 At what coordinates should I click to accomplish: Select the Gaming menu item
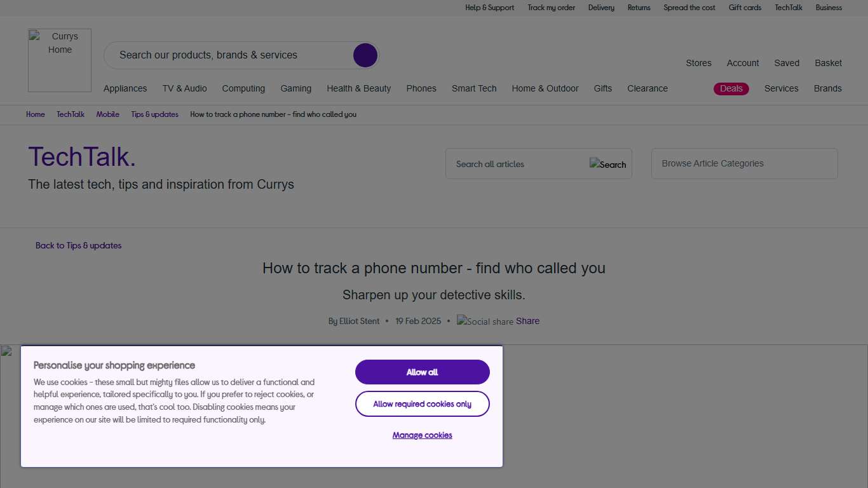pos(296,88)
